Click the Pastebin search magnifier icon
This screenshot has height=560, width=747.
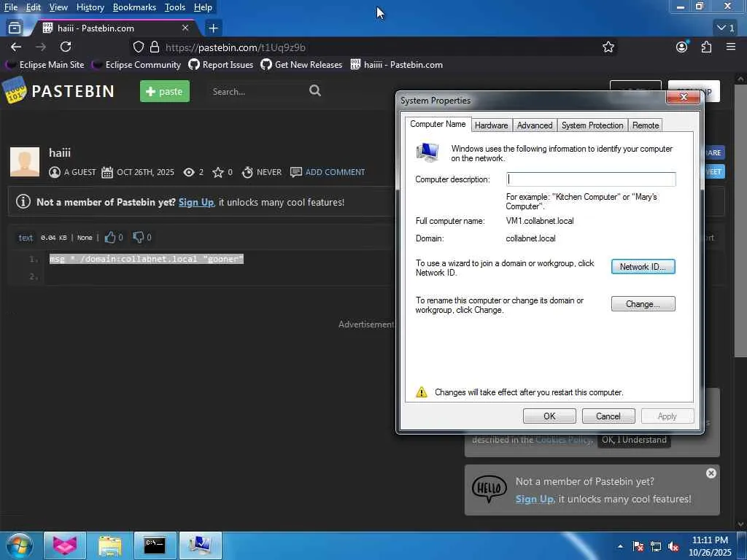[315, 90]
